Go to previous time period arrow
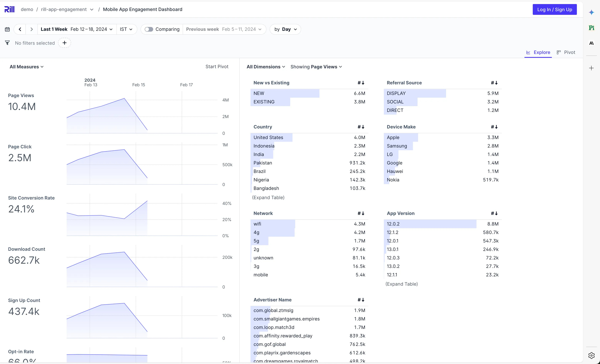 pyautogui.click(x=20, y=29)
